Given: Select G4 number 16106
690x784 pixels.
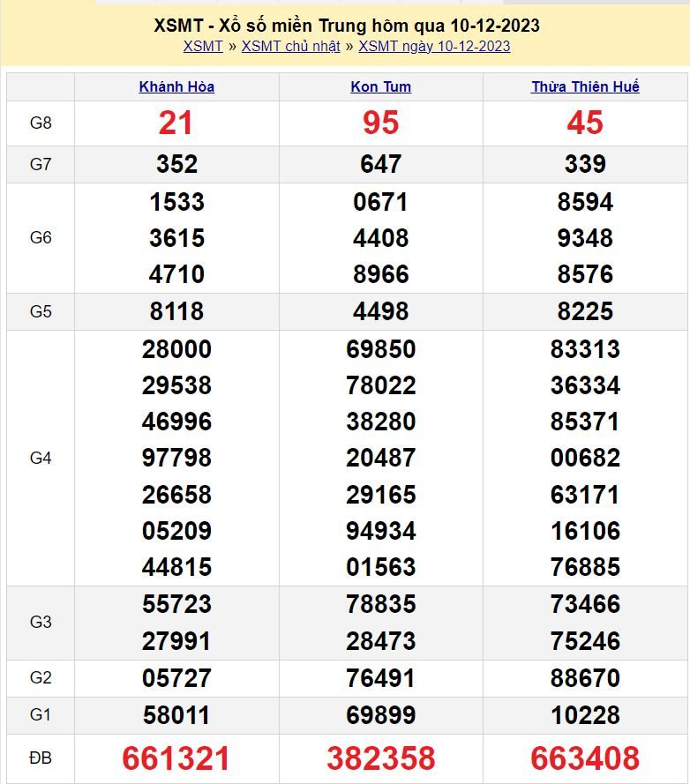Looking at the screenshot, I should (585, 531).
